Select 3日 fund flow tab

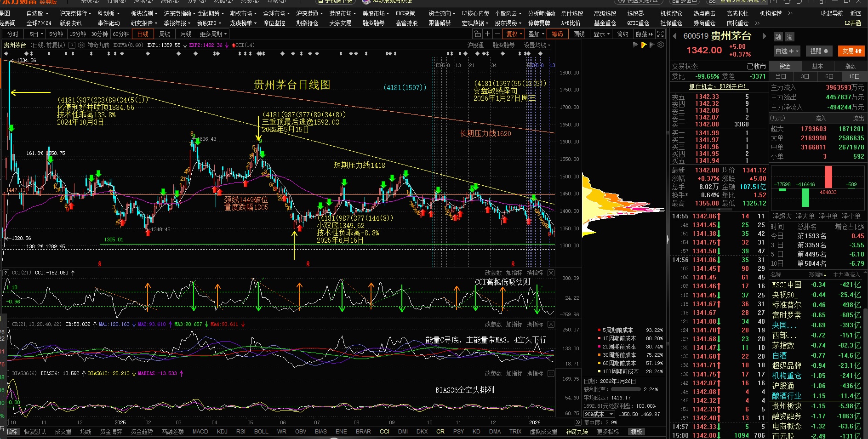[x=805, y=76]
